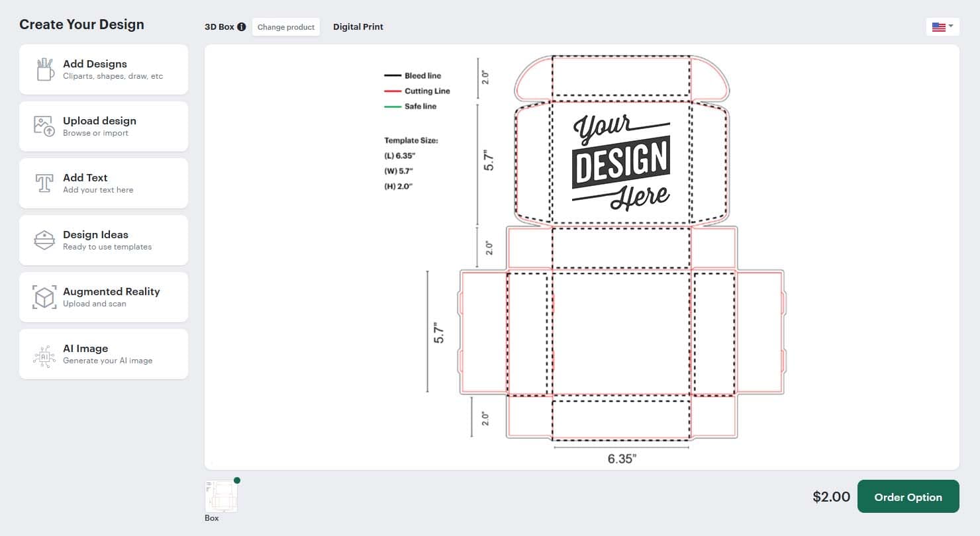980x536 pixels.
Task: Click the AI Image circuit icon
Action: [44, 355]
